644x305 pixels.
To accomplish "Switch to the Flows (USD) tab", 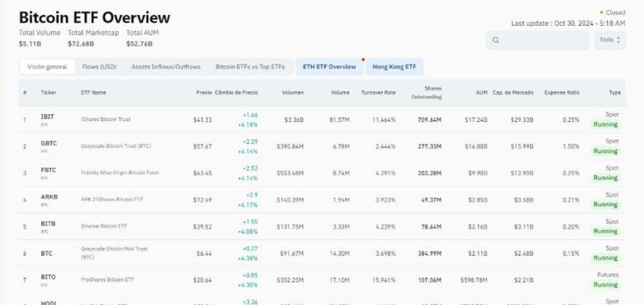I will tap(99, 67).
